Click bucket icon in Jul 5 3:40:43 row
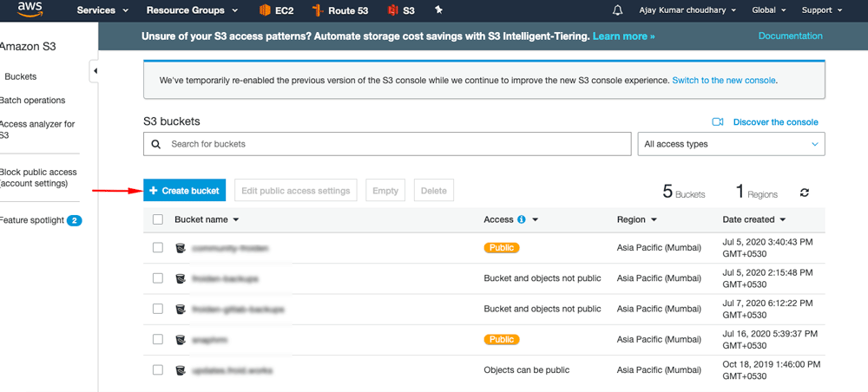 (180, 248)
